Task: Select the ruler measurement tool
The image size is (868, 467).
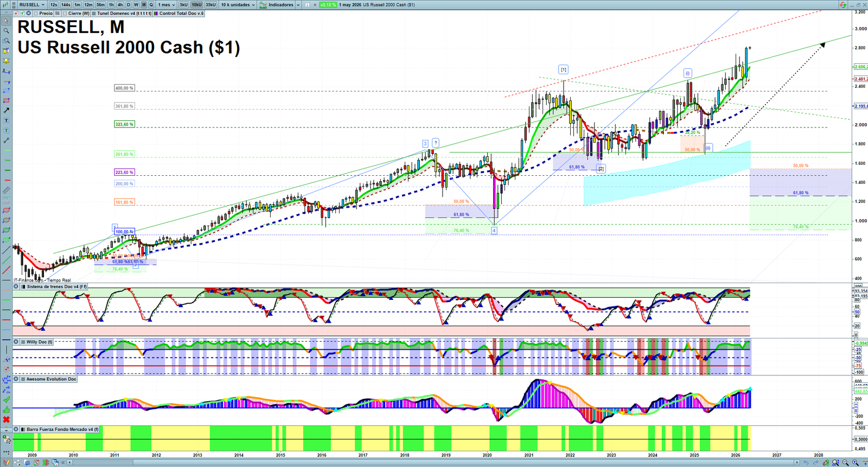Action: pyautogui.click(x=6, y=190)
